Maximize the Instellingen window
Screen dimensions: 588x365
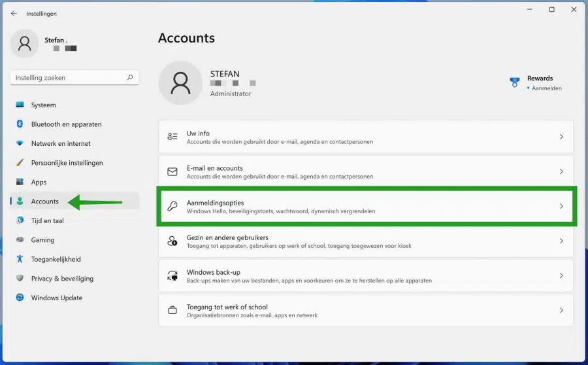(x=551, y=9)
